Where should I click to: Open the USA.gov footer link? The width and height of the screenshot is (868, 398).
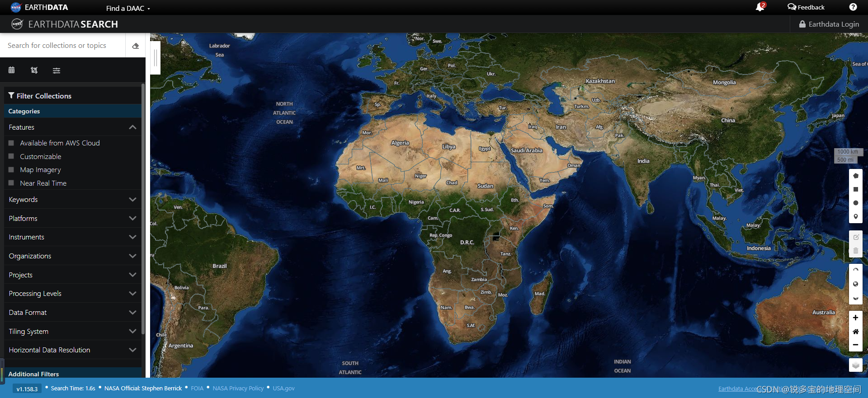click(283, 388)
